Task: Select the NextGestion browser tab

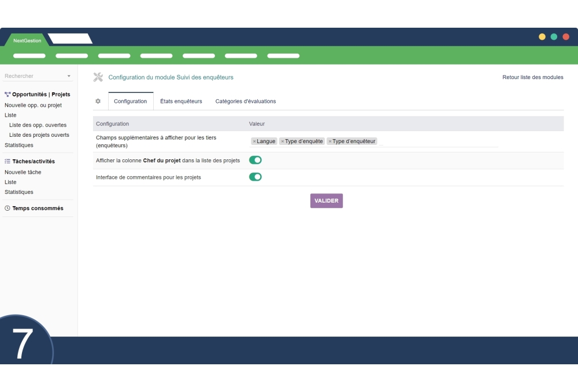Action: (x=27, y=40)
